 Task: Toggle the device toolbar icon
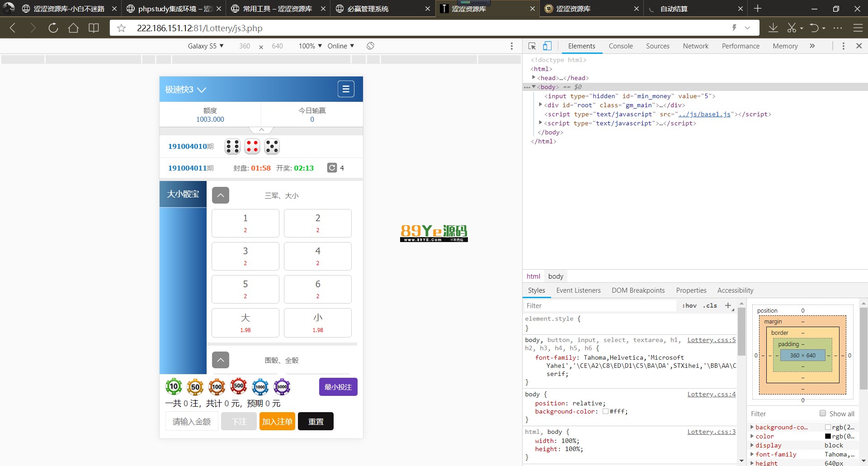547,46
